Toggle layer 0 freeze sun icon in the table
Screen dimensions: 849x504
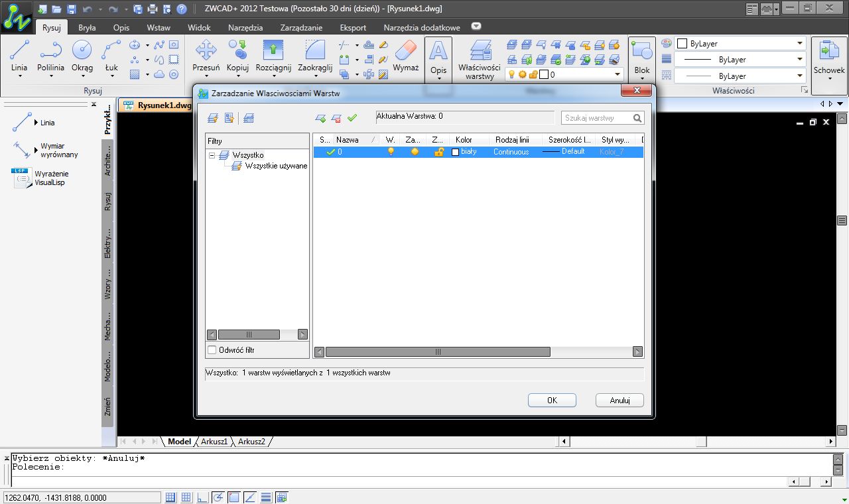pyautogui.click(x=415, y=152)
